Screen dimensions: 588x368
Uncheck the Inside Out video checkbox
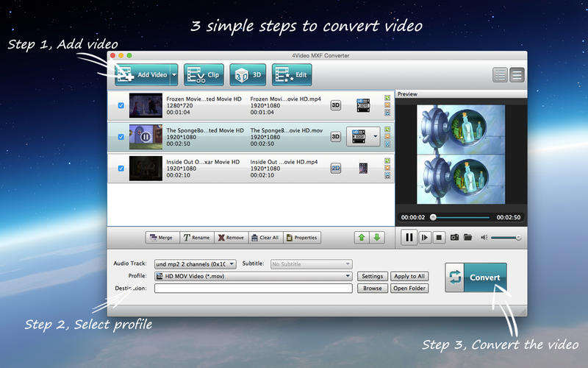[x=121, y=169]
